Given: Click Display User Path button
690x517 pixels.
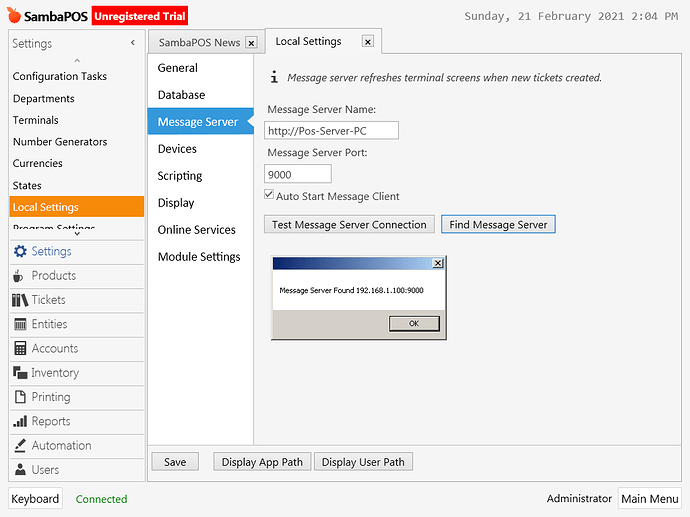Looking at the screenshot, I should click(363, 462).
